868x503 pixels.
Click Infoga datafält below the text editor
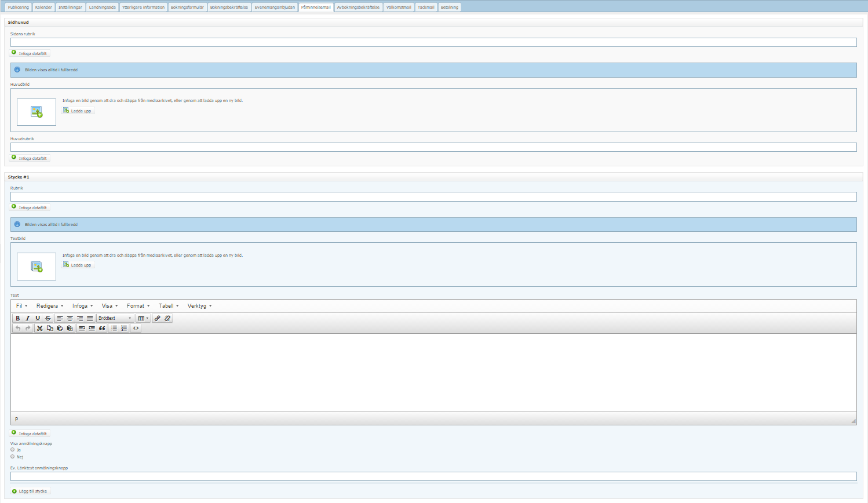click(x=30, y=433)
